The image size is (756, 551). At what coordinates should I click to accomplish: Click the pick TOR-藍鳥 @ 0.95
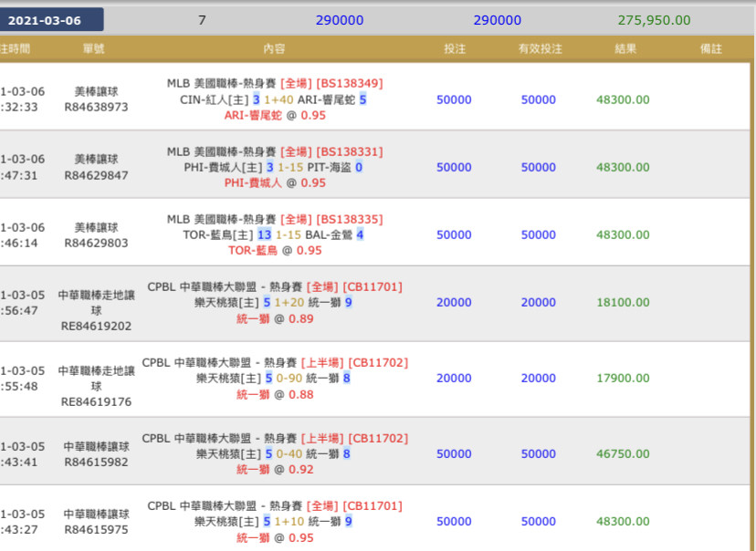pyautogui.click(x=275, y=251)
